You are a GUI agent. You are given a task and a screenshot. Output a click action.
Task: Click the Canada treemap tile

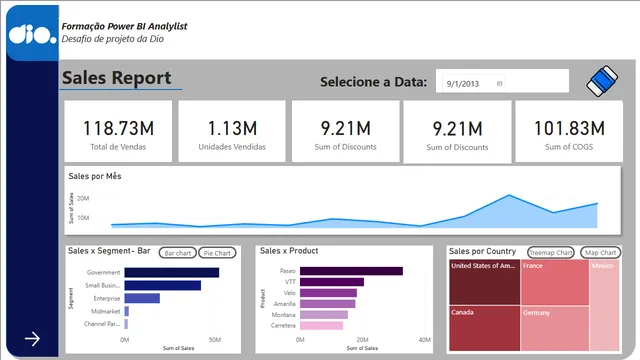[484, 328]
